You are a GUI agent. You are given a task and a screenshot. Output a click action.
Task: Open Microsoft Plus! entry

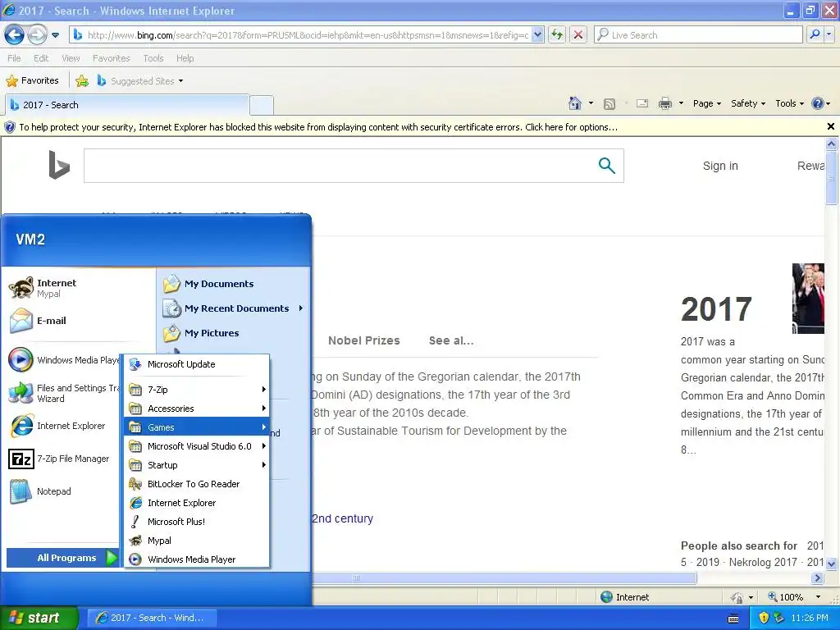pyautogui.click(x=197, y=521)
